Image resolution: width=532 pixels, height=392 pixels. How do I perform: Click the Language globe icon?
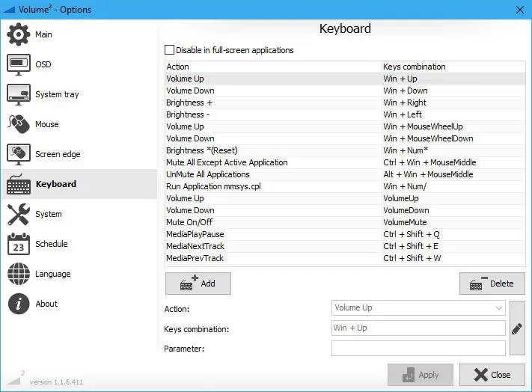(x=18, y=274)
